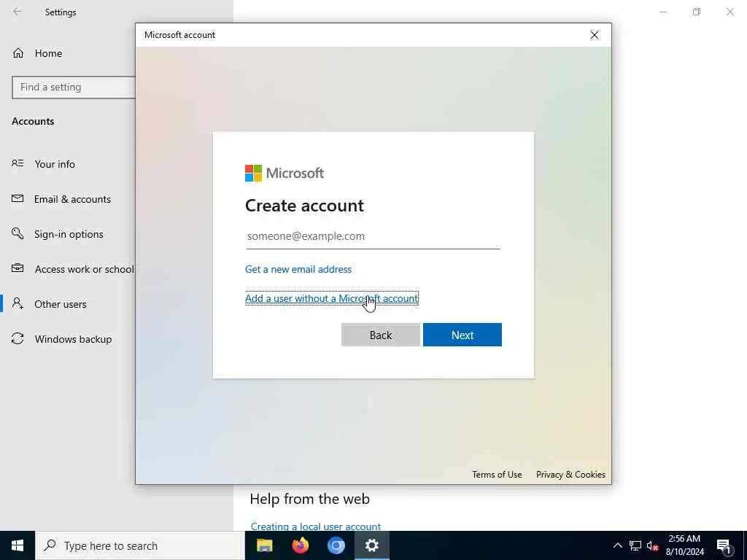Go back using the Settings back arrow
Viewport: 747px width, 560px height.
point(18,12)
